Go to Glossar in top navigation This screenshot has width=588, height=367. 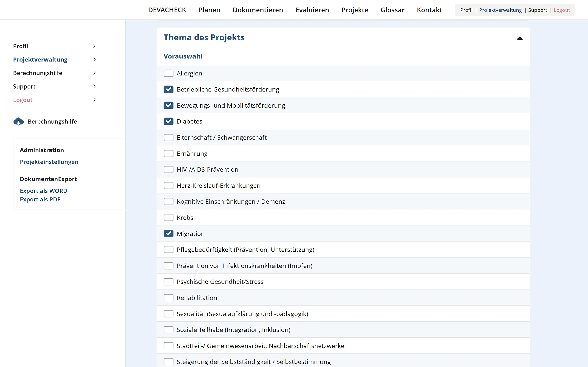392,10
